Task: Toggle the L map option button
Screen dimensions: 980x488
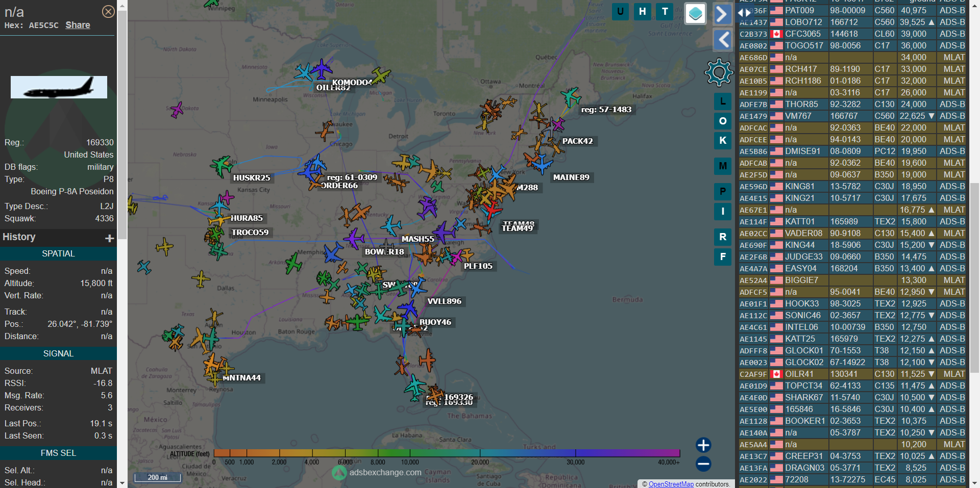Action: [x=723, y=101]
